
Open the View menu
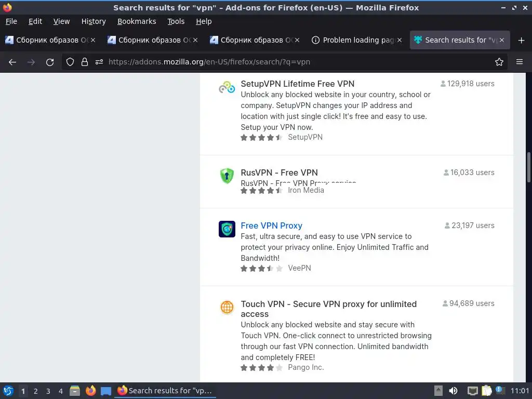[61, 21]
